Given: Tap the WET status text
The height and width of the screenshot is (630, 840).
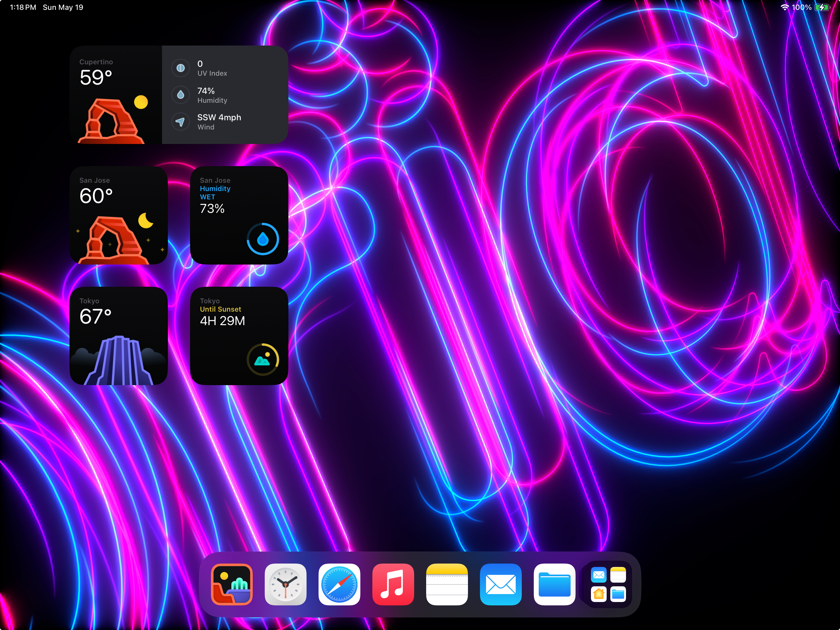Looking at the screenshot, I should (207, 197).
